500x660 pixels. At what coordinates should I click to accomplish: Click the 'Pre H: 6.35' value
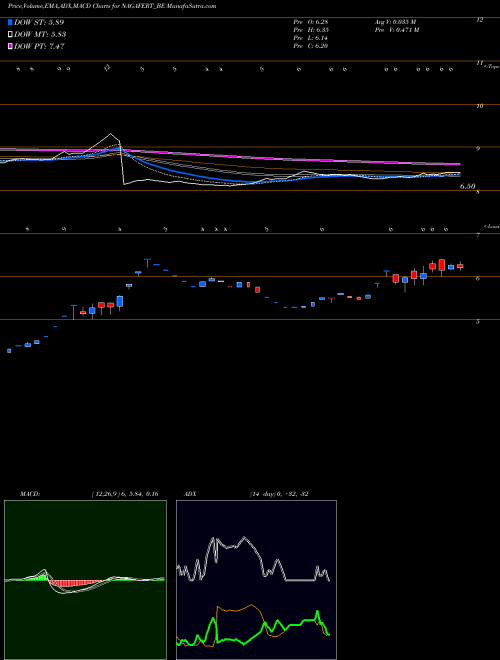(x=311, y=30)
